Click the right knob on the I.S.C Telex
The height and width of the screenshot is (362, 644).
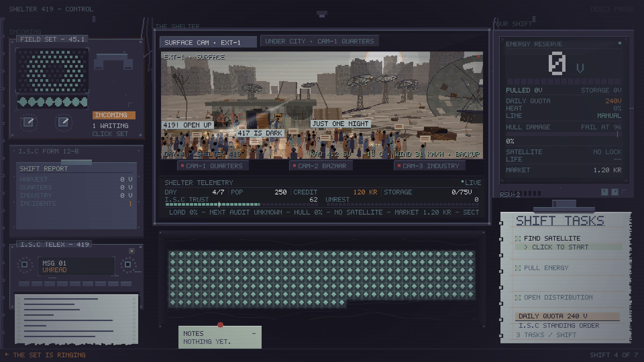point(128,264)
